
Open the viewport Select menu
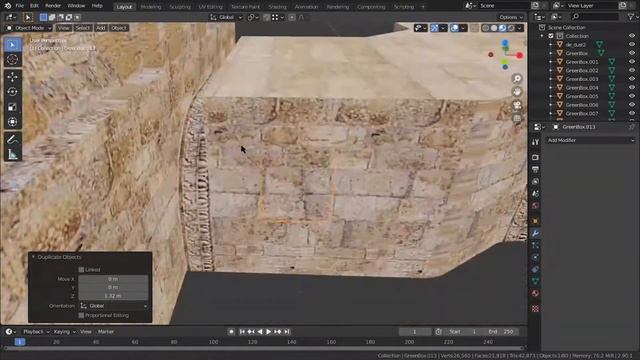(82, 28)
